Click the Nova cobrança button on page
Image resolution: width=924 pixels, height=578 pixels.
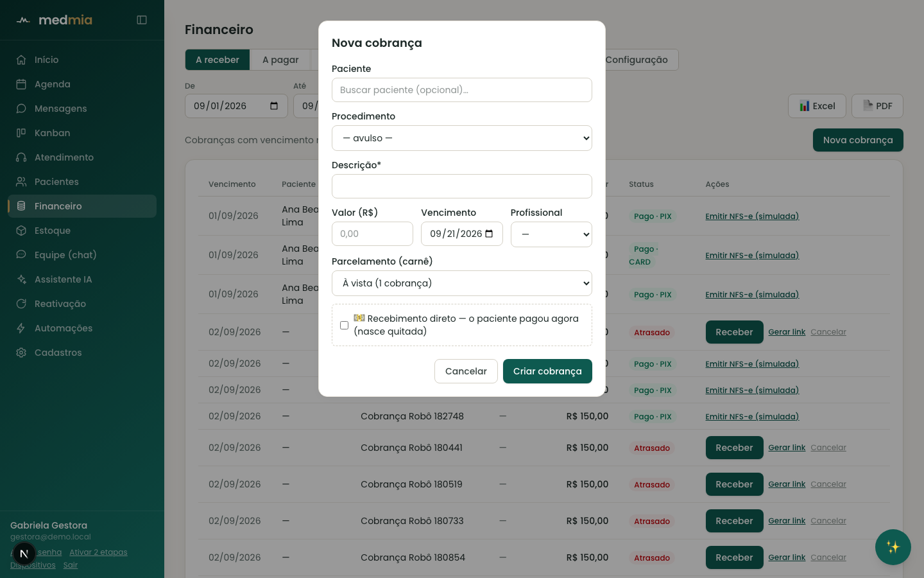coord(858,140)
